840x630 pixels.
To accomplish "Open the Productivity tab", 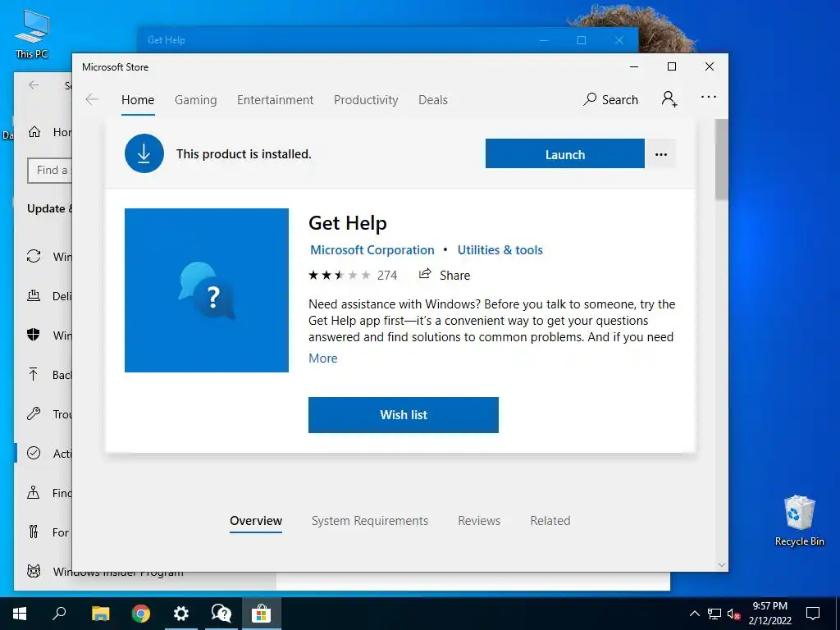I will (366, 100).
